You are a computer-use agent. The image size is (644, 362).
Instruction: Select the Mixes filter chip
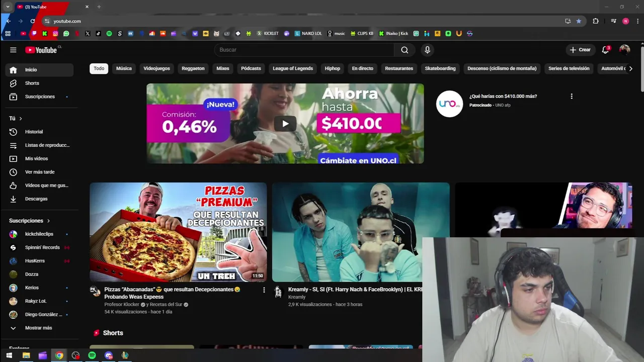click(x=223, y=68)
